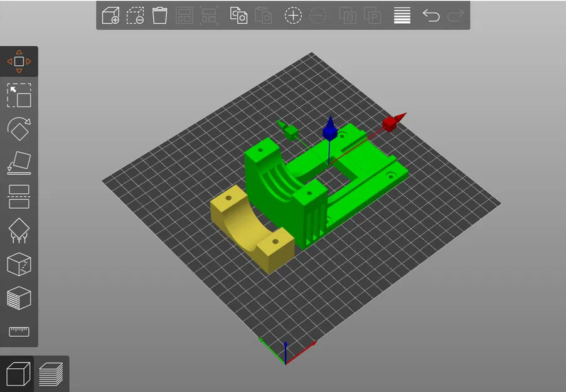Click the Copy icon in top toolbar
This screenshot has width=566, height=392.
(x=238, y=16)
